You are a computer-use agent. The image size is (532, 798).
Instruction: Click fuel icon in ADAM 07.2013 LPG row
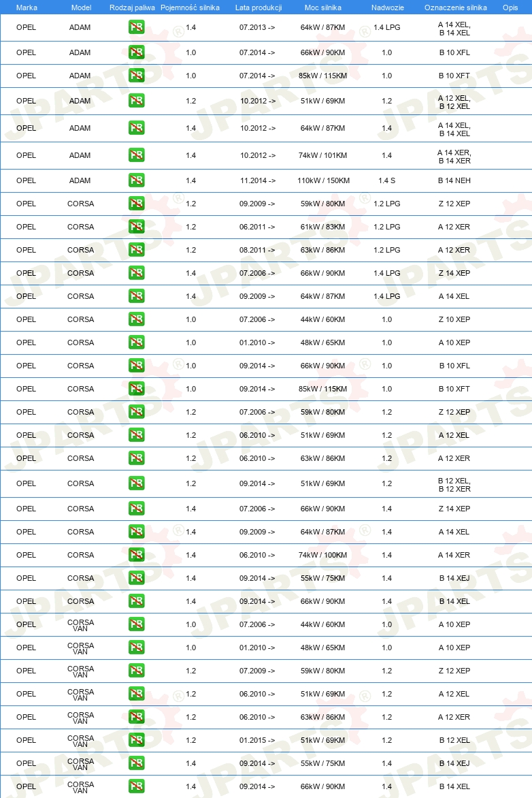click(x=136, y=27)
